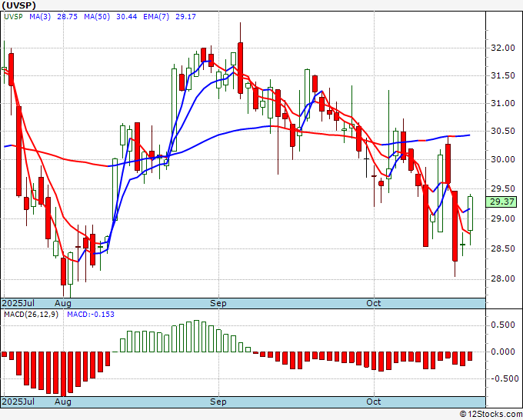This screenshot has width=523, height=420.
Task: Click Aug on the MACD date axis
Action: 63,402
